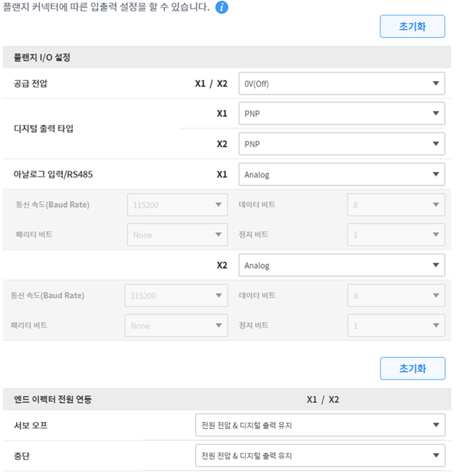Click the bottom 초기화 reset button
The height and width of the screenshot is (476, 457).
pos(412,368)
